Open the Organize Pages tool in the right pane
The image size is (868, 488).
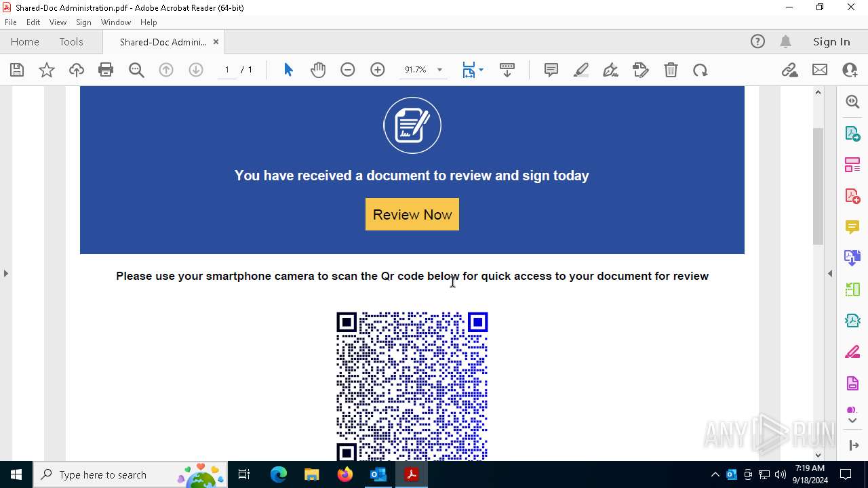[852, 165]
